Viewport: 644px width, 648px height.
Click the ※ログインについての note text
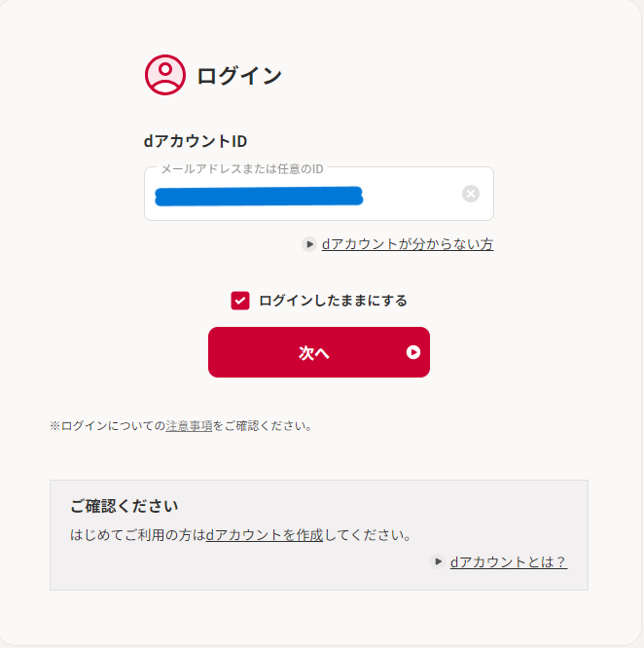[107, 425]
